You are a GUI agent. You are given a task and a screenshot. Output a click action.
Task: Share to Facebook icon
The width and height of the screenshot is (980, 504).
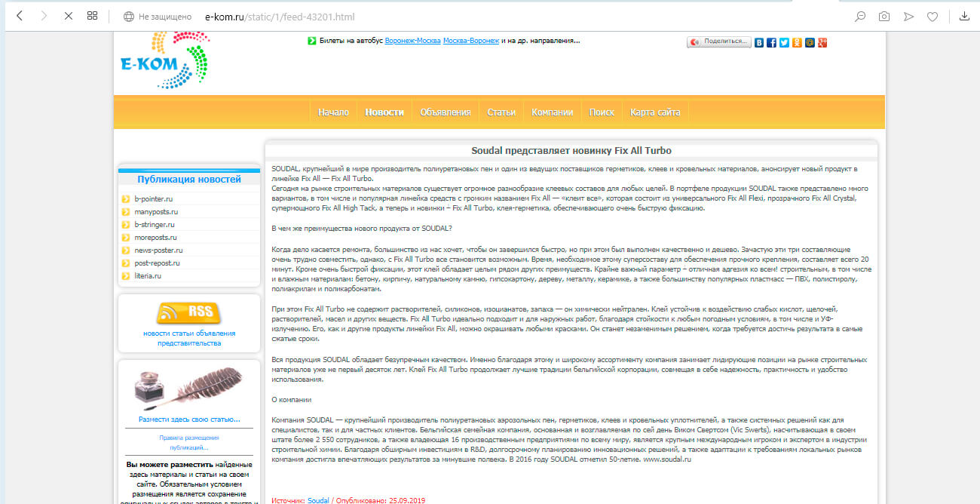(772, 42)
